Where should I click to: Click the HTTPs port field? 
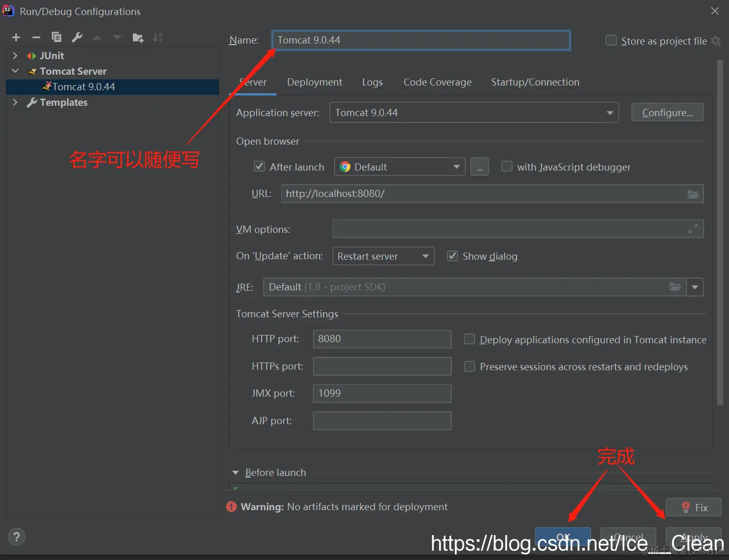[x=382, y=366]
